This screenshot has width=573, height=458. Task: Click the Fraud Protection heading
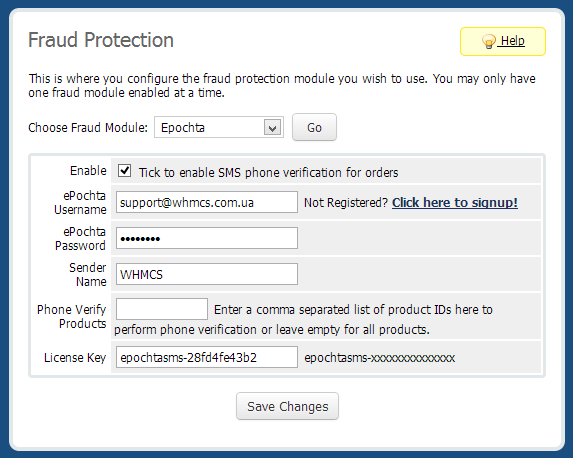point(101,40)
